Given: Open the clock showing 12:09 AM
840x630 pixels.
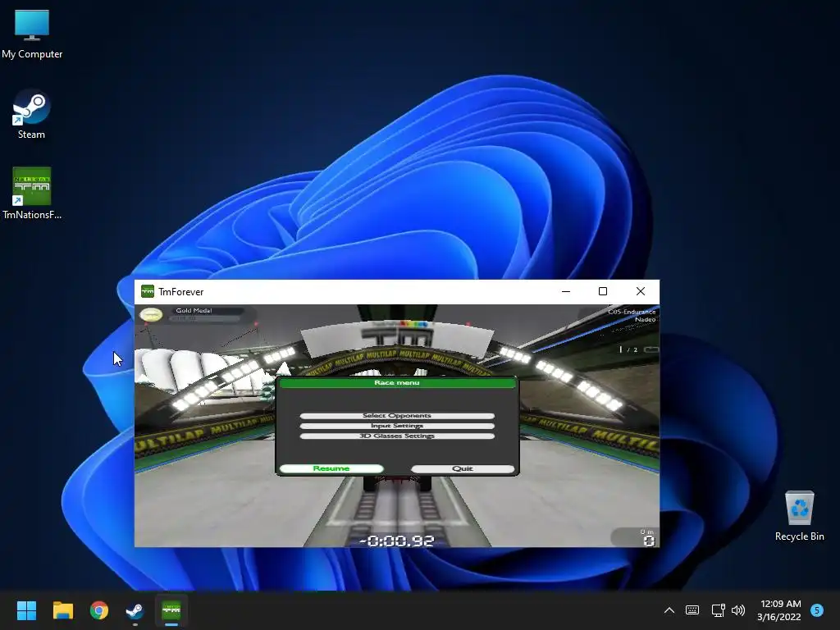Looking at the screenshot, I should pyautogui.click(x=779, y=610).
